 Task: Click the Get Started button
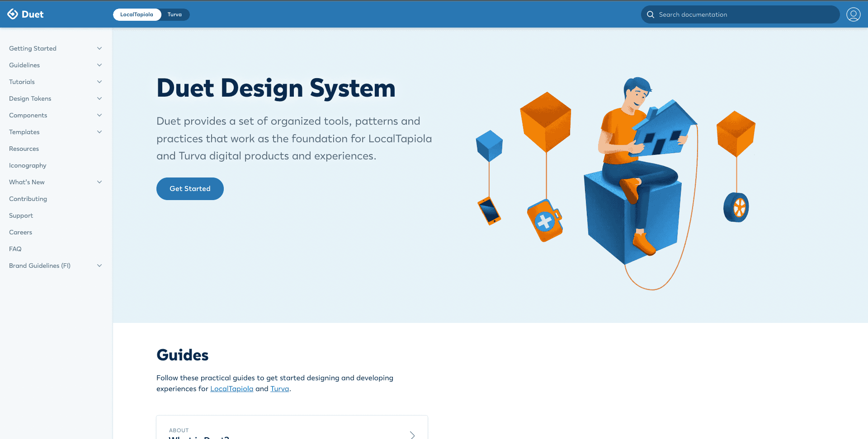190,189
